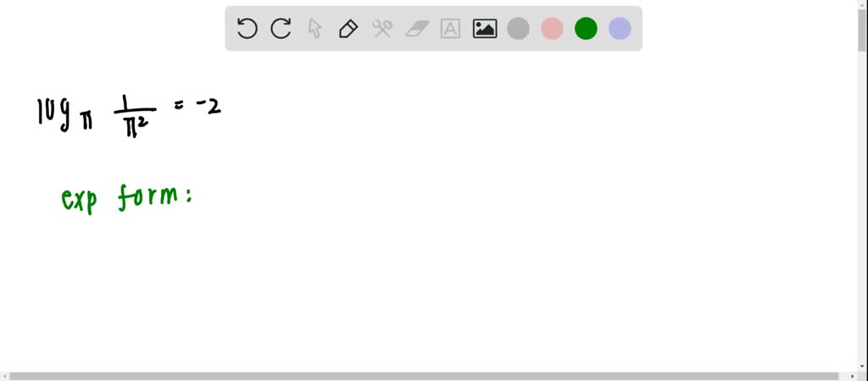Click the redo arrow icon
This screenshot has height=381, width=868.
coord(281,28)
